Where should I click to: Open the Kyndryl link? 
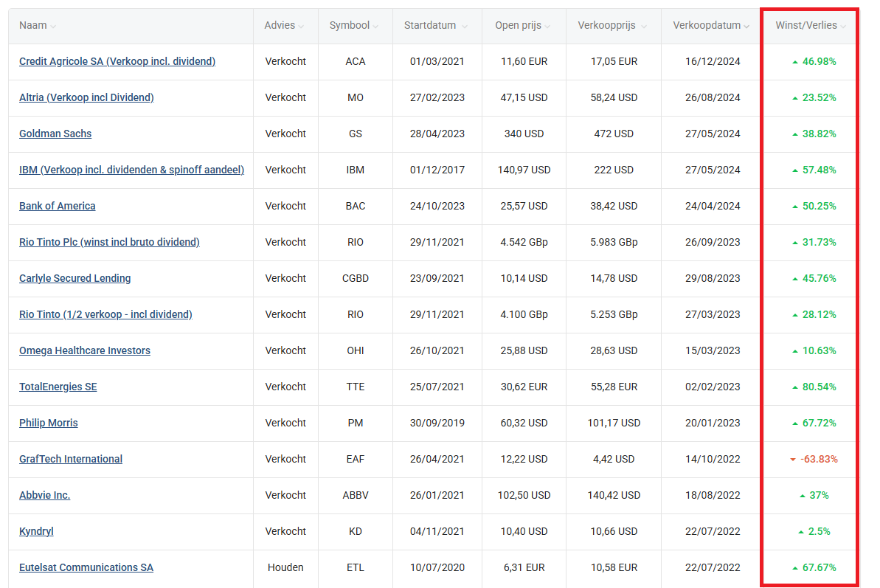tap(36, 531)
